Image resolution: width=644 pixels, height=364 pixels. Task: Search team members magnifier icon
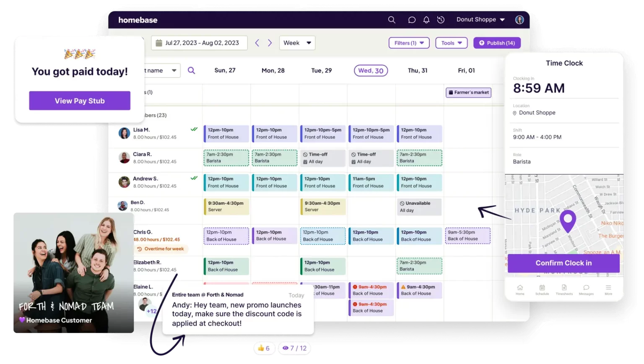point(191,70)
